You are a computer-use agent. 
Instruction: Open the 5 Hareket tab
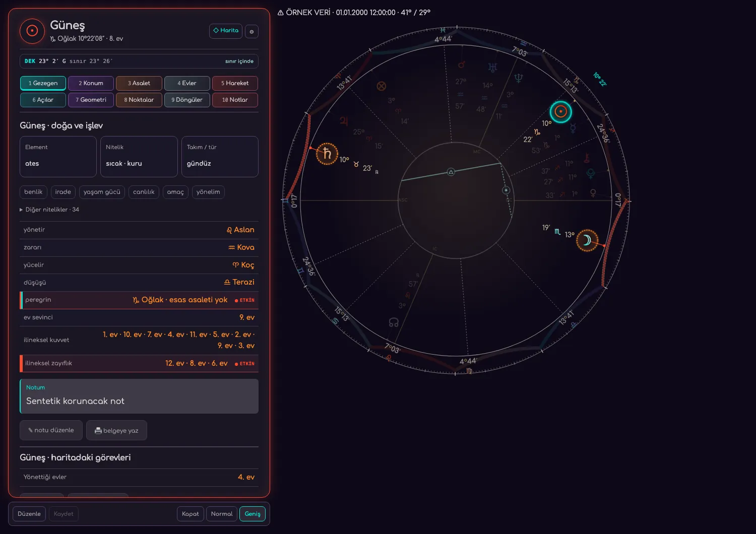click(x=235, y=83)
